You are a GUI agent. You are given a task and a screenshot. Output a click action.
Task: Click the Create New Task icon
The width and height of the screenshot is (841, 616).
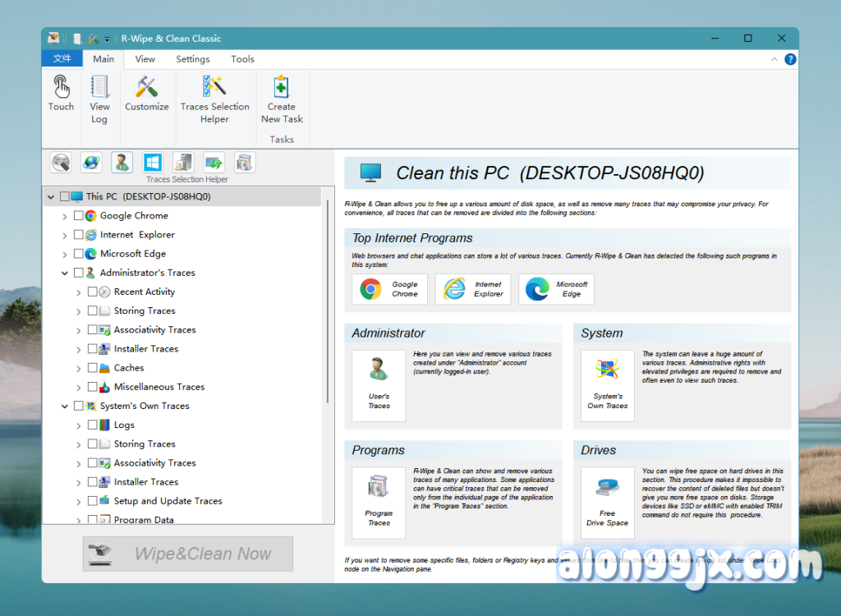pos(282,99)
